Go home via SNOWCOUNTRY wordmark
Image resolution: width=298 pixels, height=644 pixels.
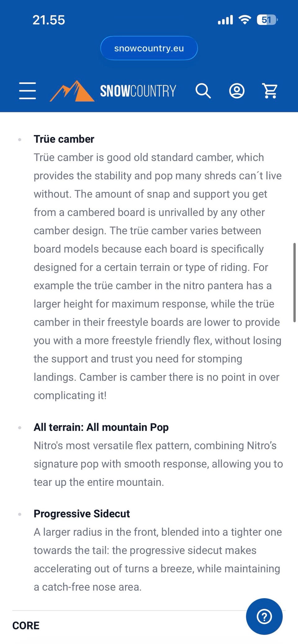coord(138,91)
